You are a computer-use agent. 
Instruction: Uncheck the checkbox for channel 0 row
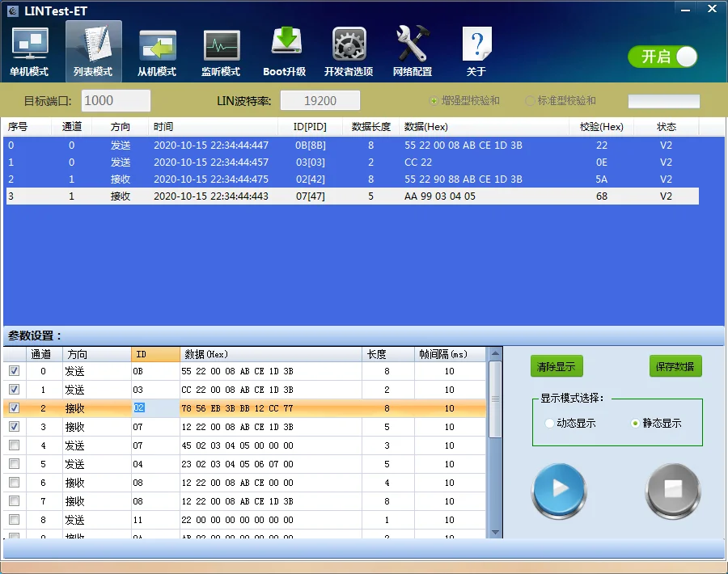pos(15,371)
